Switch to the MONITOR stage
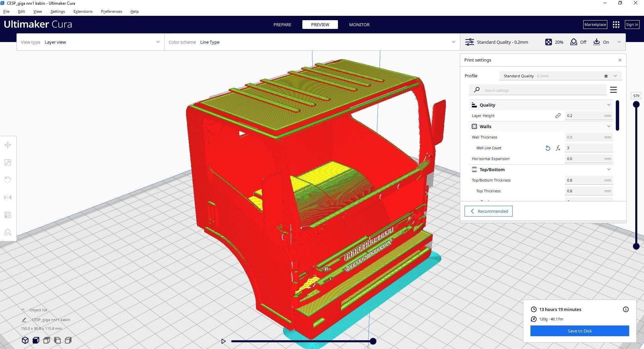 359,25
